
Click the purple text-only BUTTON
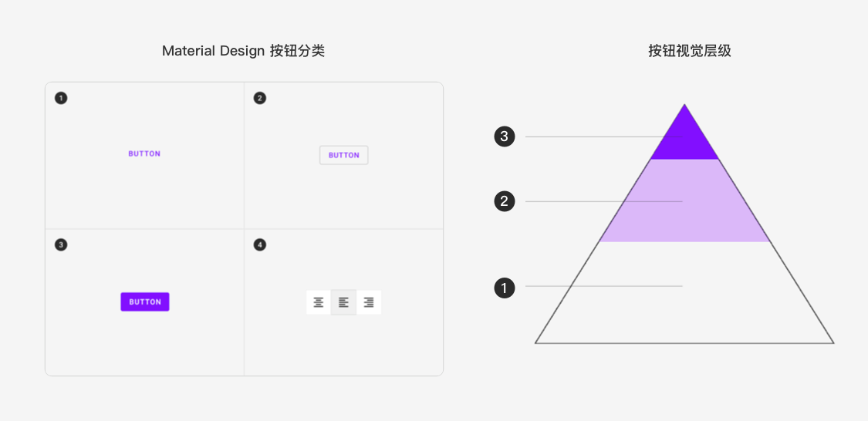point(144,153)
